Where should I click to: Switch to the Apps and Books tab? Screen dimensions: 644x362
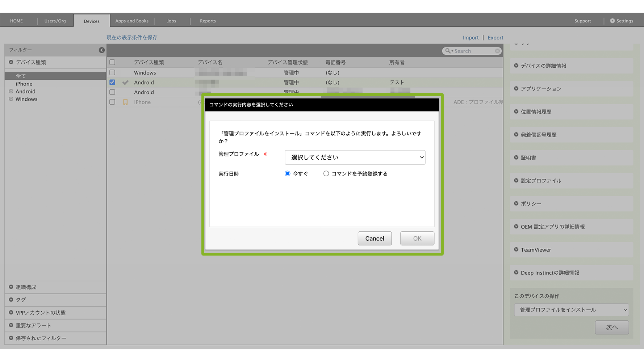tap(132, 21)
